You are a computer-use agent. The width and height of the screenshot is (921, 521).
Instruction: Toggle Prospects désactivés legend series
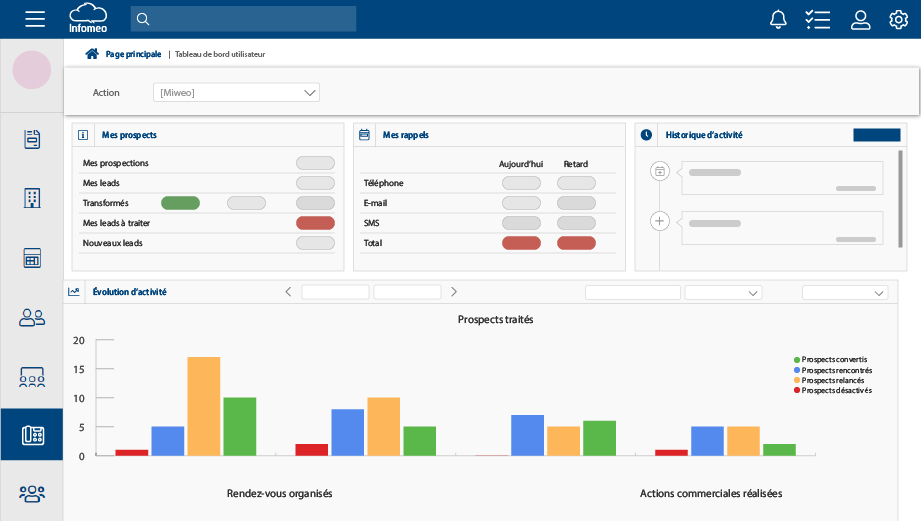click(x=834, y=390)
